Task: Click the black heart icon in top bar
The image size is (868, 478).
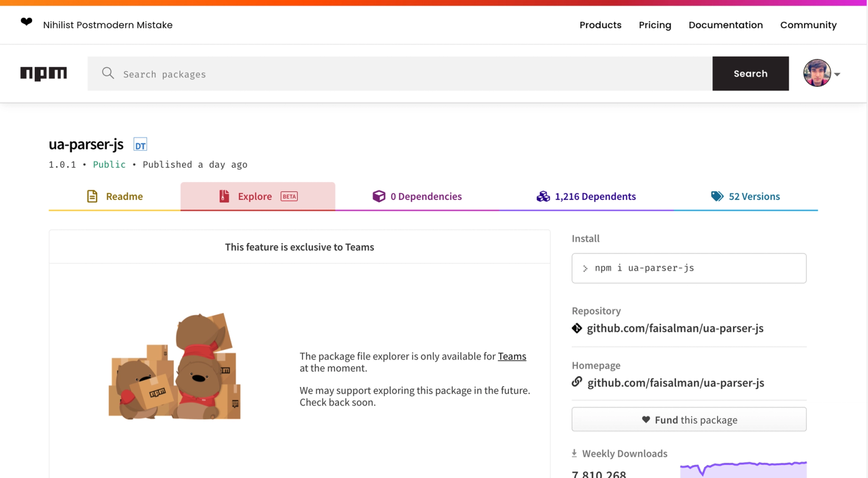Action: tap(26, 22)
